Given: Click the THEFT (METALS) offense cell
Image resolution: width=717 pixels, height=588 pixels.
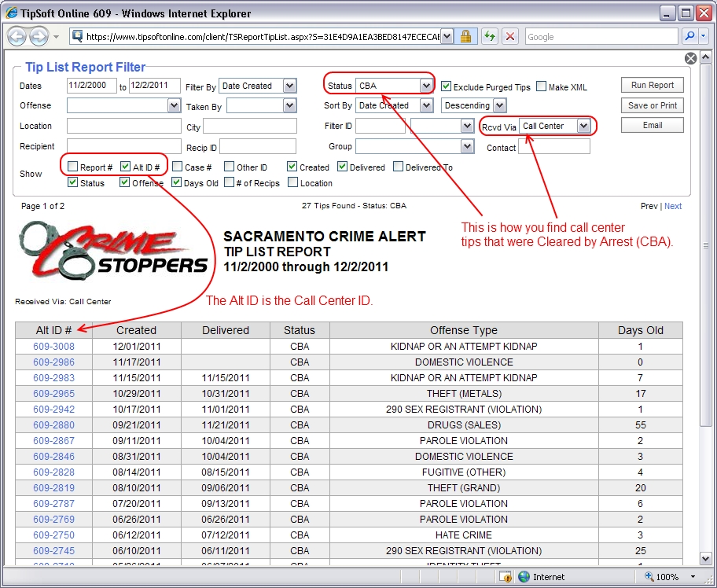Looking at the screenshot, I should [x=464, y=393].
